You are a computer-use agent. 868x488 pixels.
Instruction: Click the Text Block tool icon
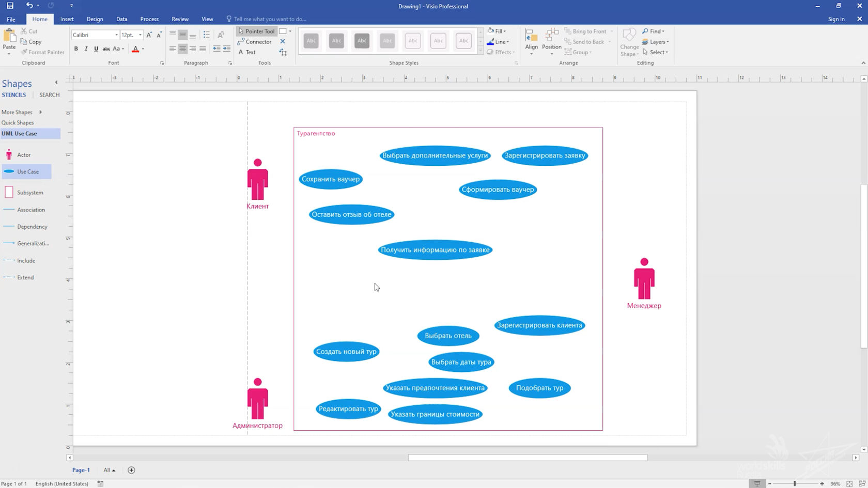[283, 52]
